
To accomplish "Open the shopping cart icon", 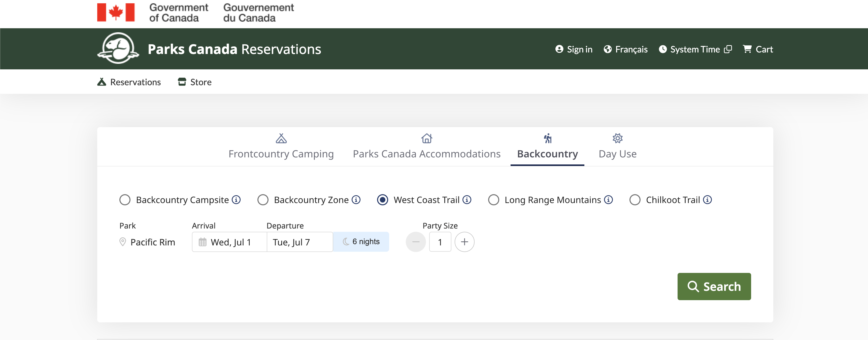I will [x=747, y=49].
